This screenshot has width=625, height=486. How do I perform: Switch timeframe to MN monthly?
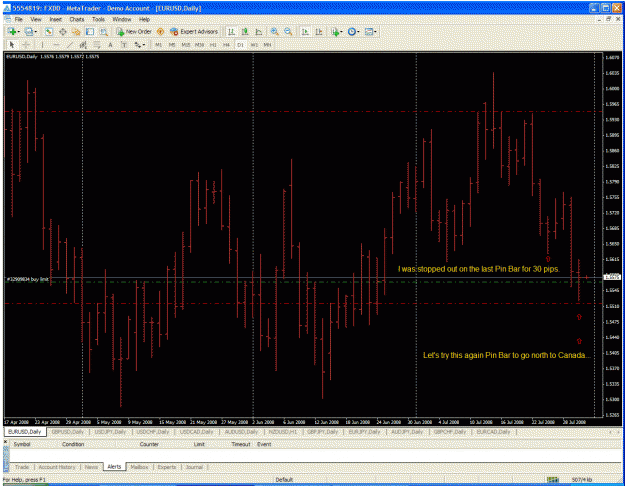[267, 45]
